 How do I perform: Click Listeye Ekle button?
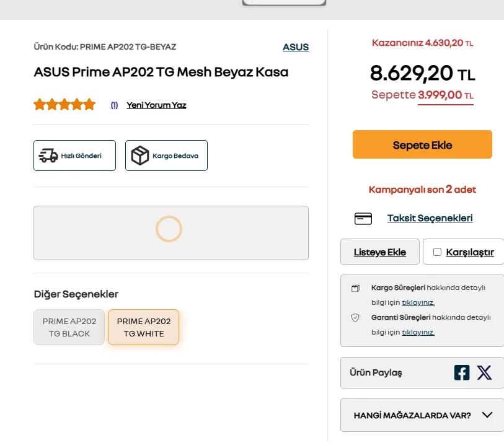(379, 252)
